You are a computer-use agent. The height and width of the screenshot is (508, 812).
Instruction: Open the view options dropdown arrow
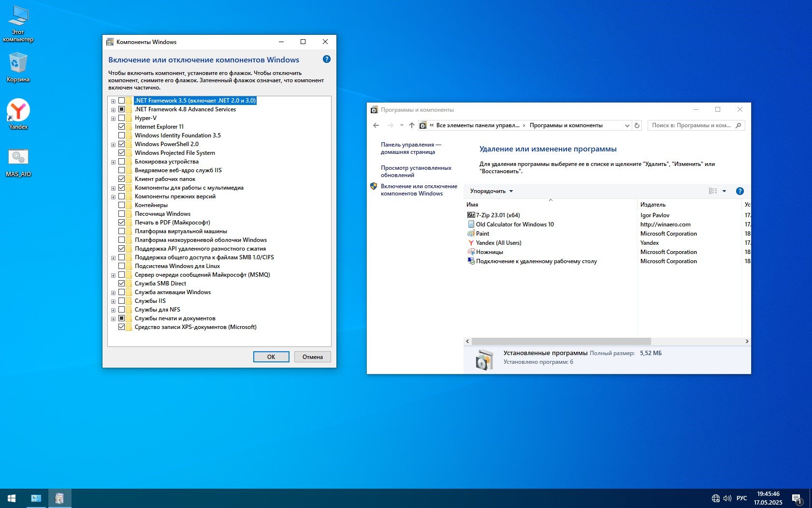724,191
